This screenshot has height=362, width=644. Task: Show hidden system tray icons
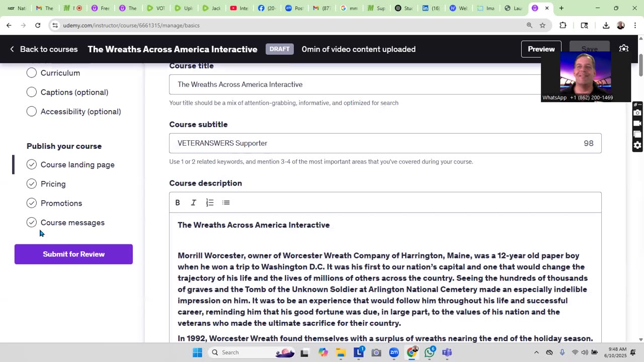tap(536, 352)
